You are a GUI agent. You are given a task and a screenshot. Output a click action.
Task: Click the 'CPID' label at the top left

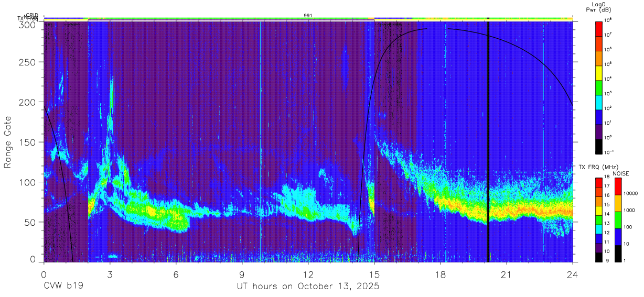pyautogui.click(x=32, y=16)
